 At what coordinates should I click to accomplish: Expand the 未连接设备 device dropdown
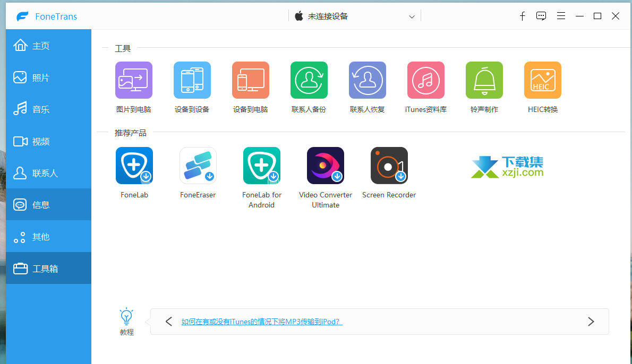(x=355, y=16)
